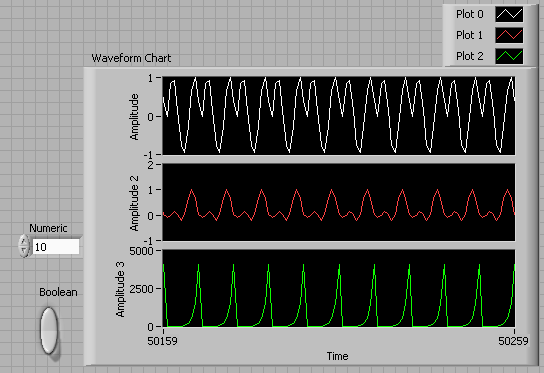
Task: Click the Boolean control label
Action: point(58,292)
